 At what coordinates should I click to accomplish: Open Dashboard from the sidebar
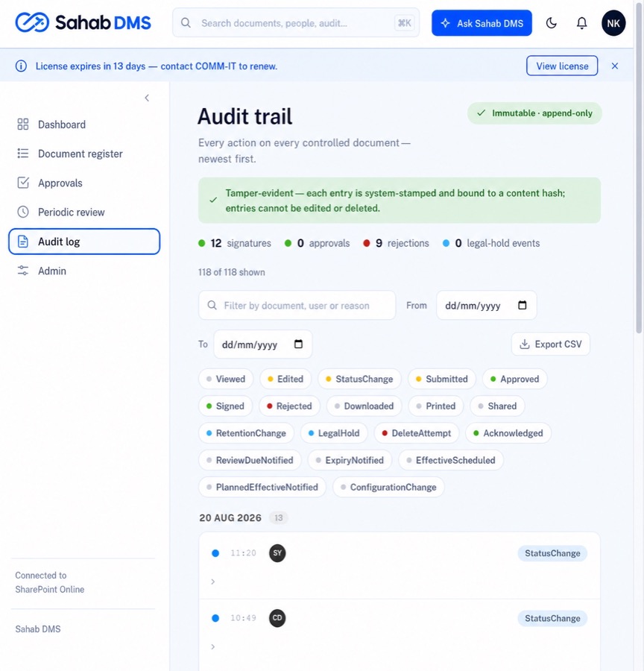pyautogui.click(x=84, y=125)
